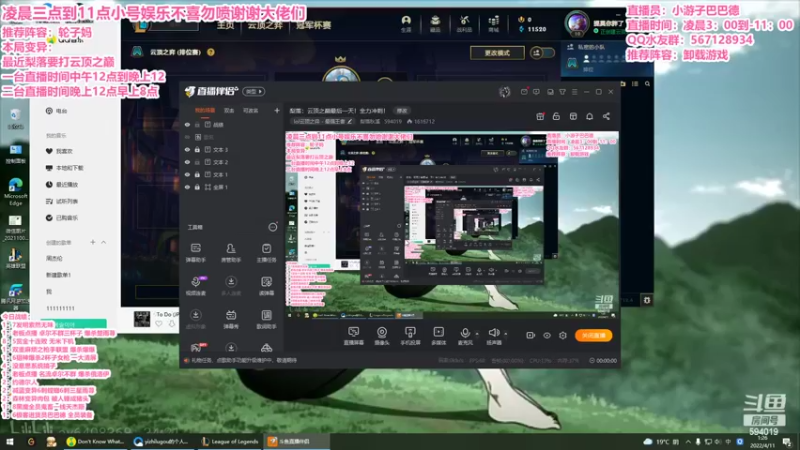Viewport: 800px width, 450px height.
Task: Add a new playlist with plus icon
Action: click(93, 242)
